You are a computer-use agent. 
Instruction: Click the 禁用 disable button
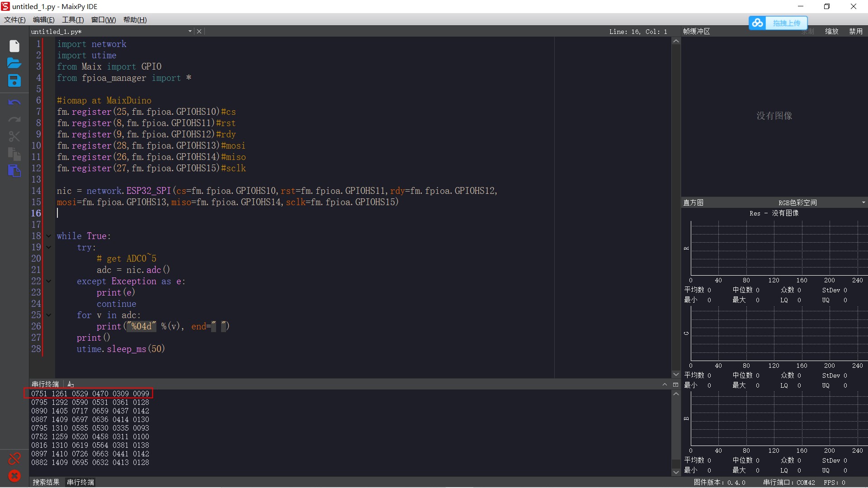click(x=856, y=31)
